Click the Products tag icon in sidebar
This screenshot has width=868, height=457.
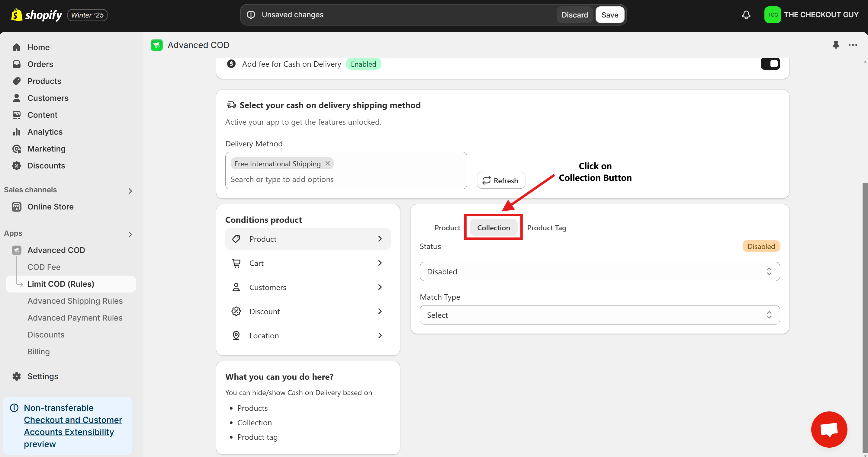click(x=17, y=81)
